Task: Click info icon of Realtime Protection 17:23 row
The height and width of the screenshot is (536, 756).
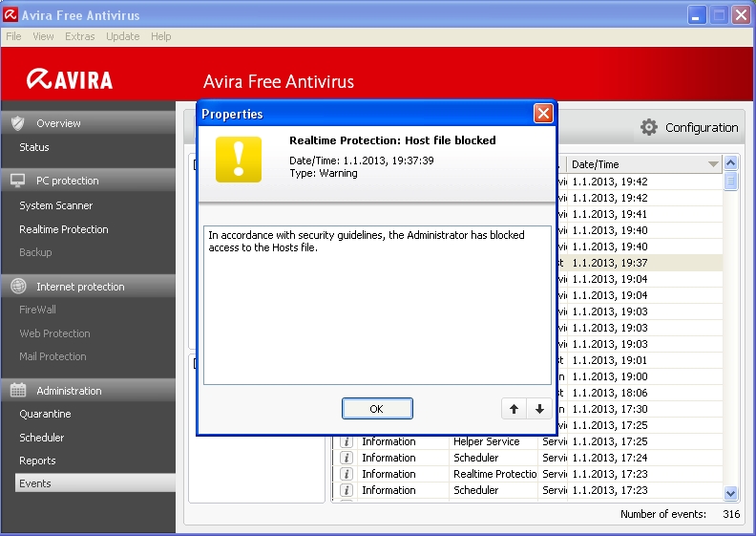Action: 346,474
